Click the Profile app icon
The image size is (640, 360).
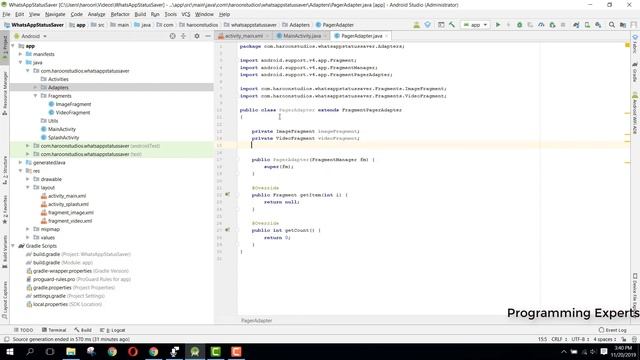click(x=541, y=25)
